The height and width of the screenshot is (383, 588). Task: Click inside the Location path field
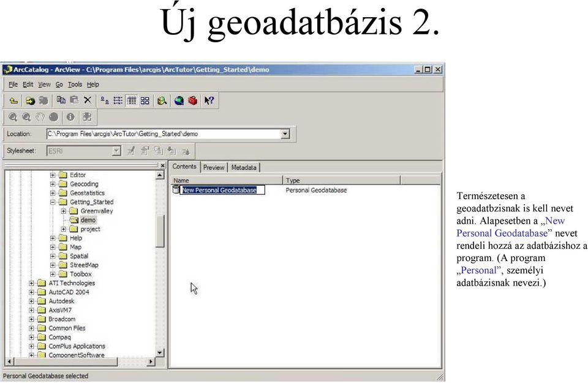tap(164, 134)
